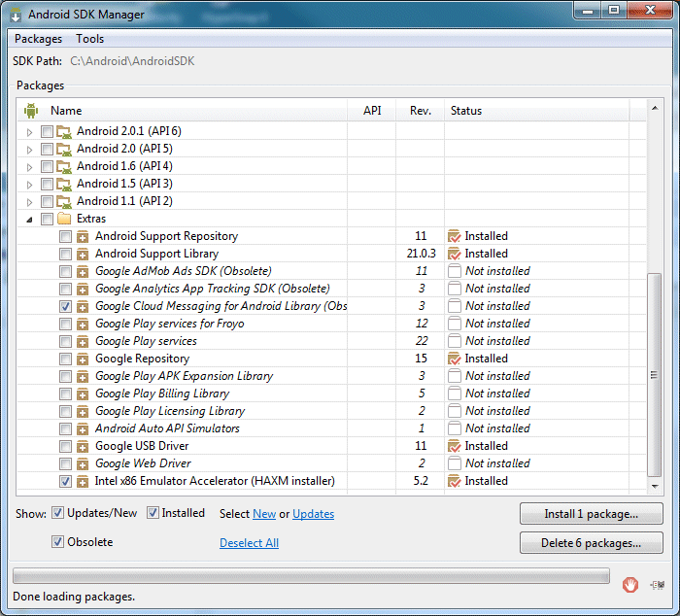The width and height of the screenshot is (680, 616).
Task: Click installed status icon for Android Support Library
Action: pyautogui.click(x=454, y=254)
